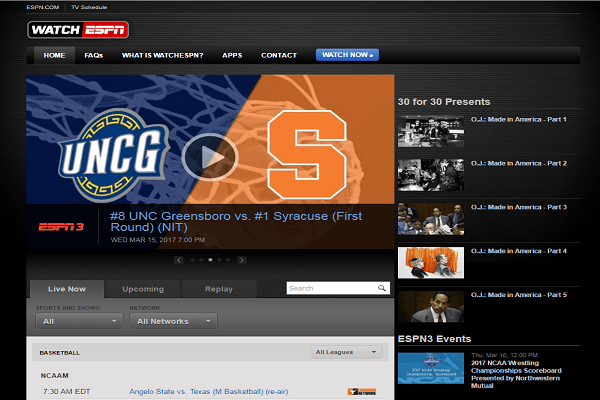Switch to the Replay tab
This screenshot has width=600, height=400.
219,289
